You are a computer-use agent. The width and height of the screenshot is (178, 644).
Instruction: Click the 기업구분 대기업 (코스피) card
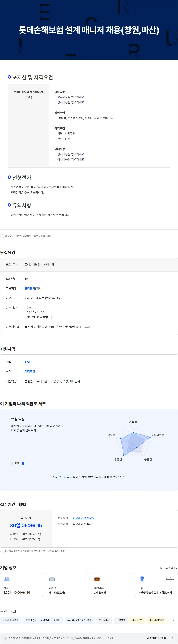tap(66, 585)
